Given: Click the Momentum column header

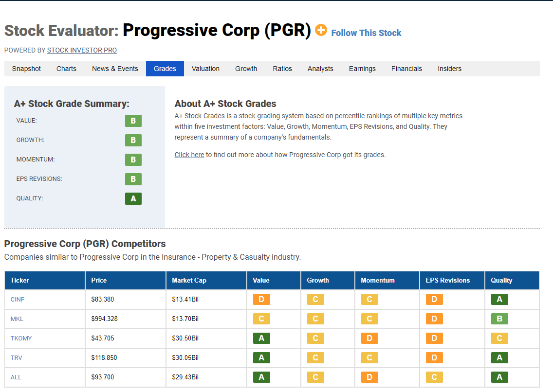Looking at the screenshot, I should (x=387, y=280).
